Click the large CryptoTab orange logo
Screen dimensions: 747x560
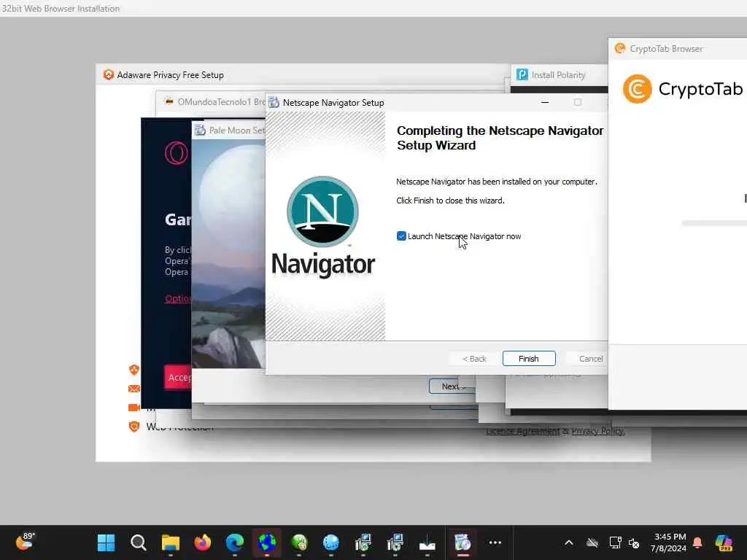click(638, 89)
